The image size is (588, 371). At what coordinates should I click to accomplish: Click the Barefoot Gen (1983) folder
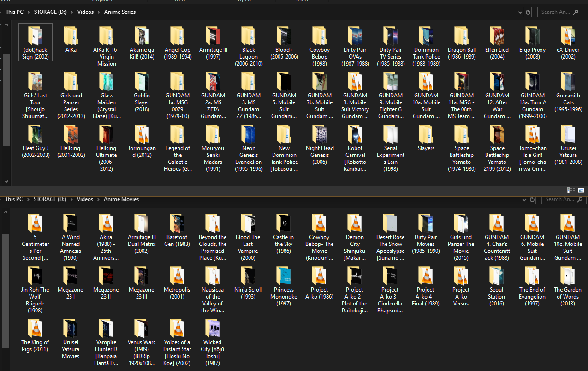(177, 230)
